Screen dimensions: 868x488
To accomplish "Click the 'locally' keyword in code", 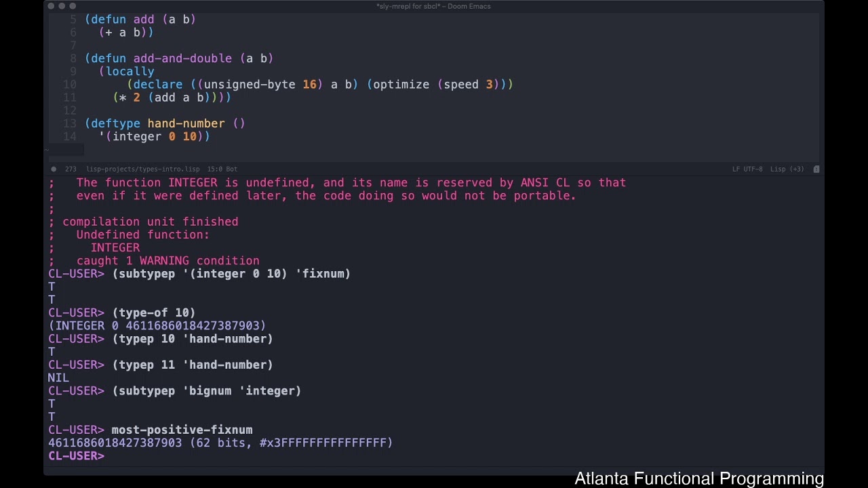I will tap(130, 71).
